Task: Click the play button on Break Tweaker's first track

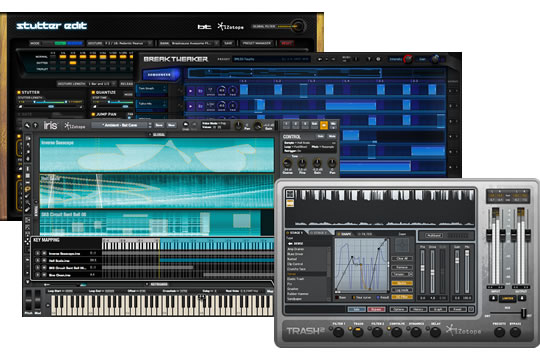Action: 190,91
